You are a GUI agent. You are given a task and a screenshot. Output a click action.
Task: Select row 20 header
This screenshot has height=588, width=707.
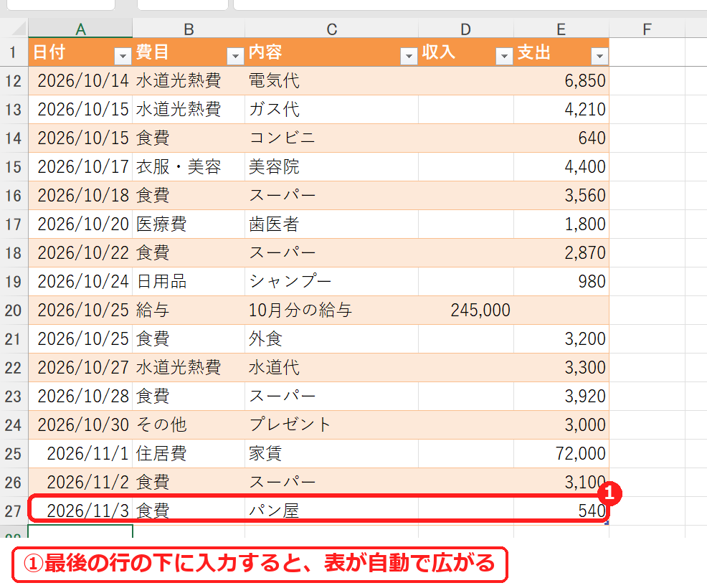pyautogui.click(x=14, y=310)
